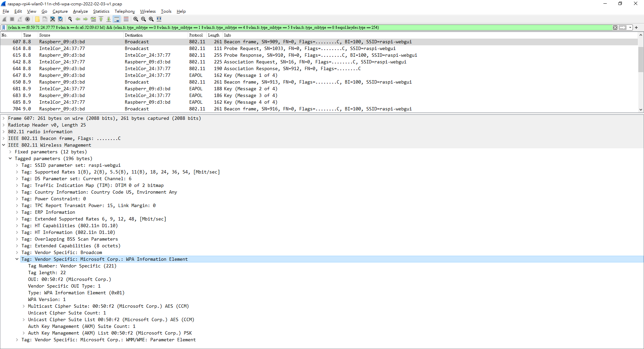
Task: Select packet 614 Probe Request row
Action: [x=319, y=48]
